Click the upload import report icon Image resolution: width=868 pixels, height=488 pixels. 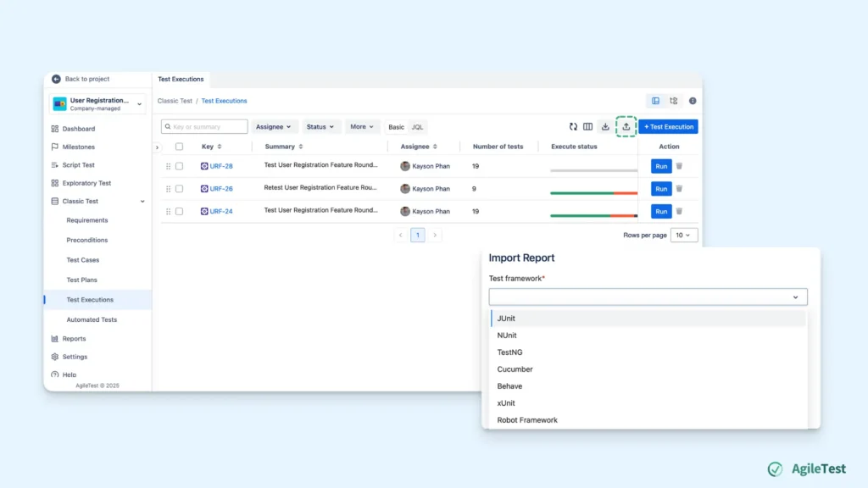tap(626, 127)
